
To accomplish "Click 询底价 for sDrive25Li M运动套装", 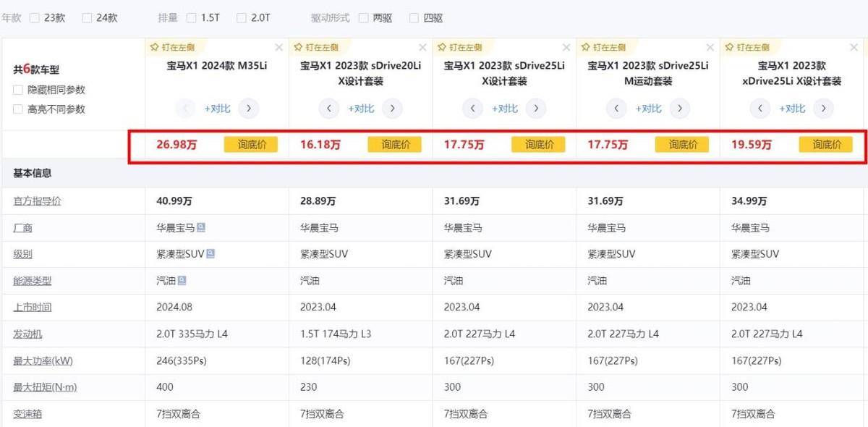I will [682, 145].
